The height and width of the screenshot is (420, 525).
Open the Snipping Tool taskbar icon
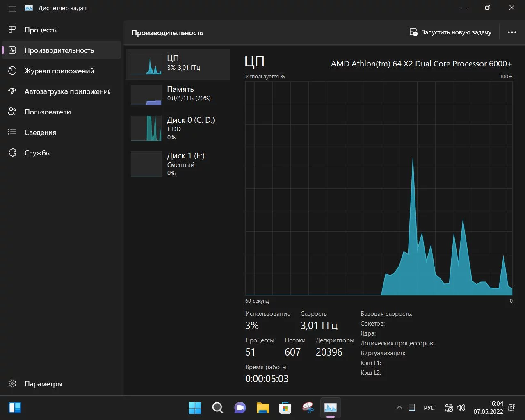pyautogui.click(x=308, y=408)
